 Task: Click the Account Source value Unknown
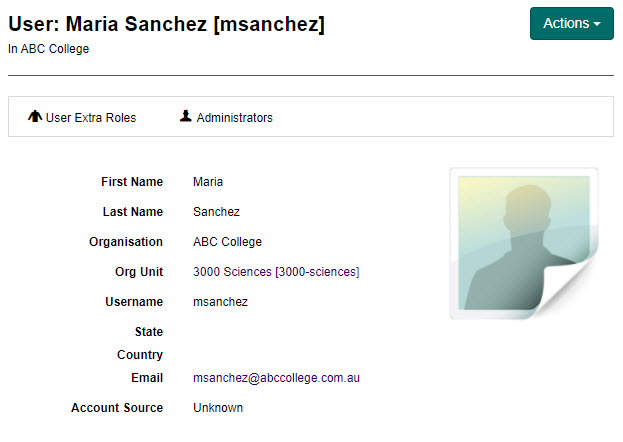(x=218, y=408)
